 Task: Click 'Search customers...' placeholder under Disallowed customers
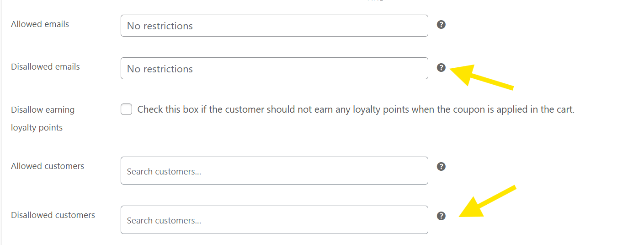click(x=164, y=221)
